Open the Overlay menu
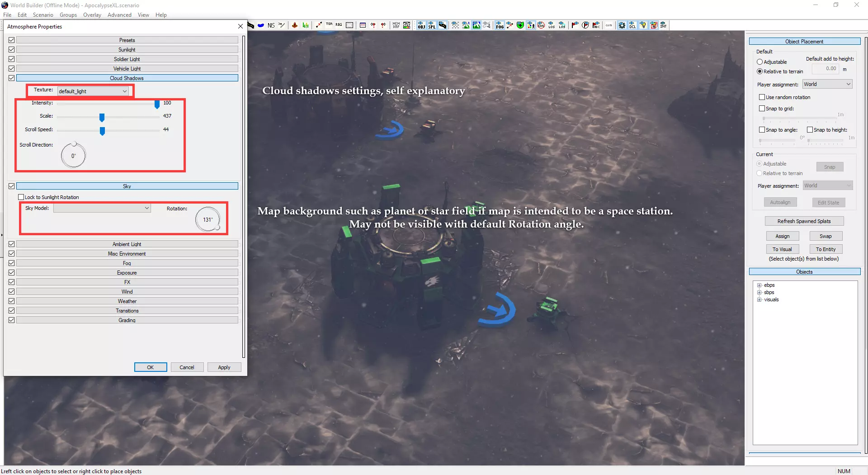868x475 pixels. point(92,15)
